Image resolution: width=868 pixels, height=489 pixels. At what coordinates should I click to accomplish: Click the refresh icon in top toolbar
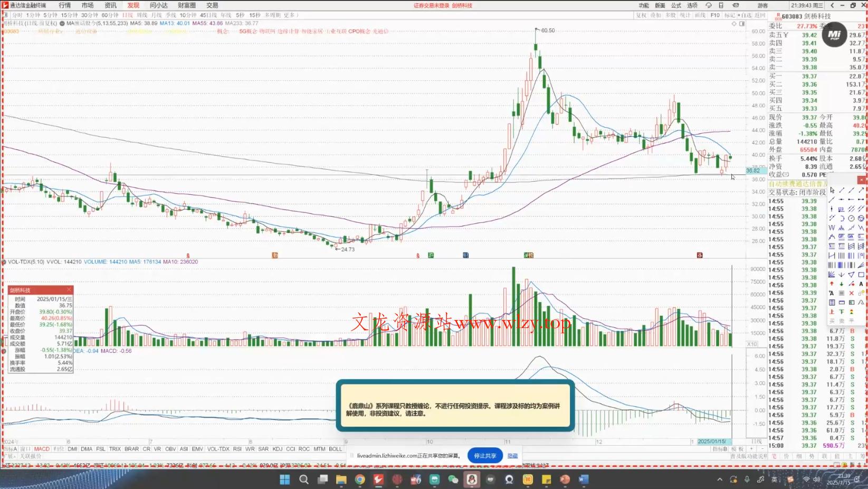point(708,5)
